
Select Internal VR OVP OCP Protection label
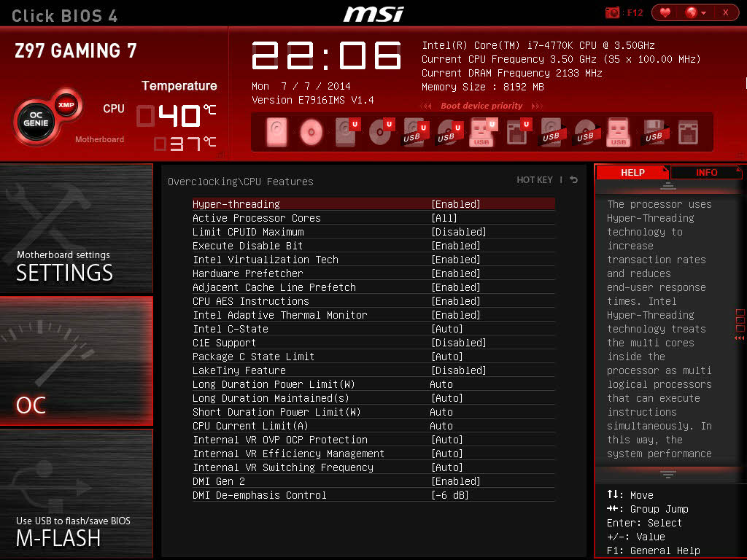click(280, 440)
